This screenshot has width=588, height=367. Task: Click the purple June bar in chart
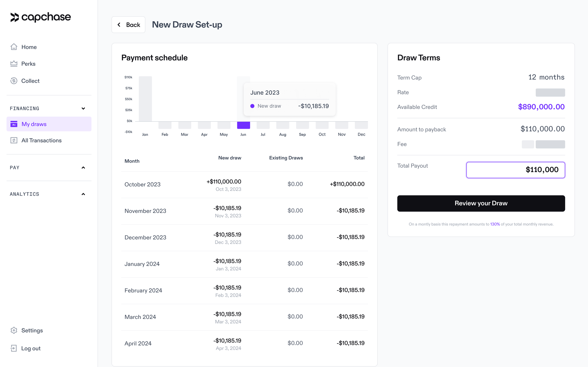244,125
